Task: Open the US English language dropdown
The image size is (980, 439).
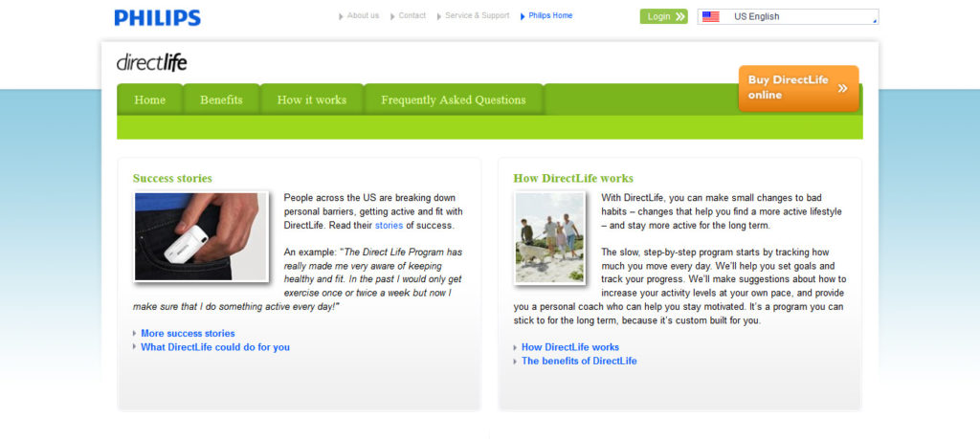Action: [x=789, y=17]
